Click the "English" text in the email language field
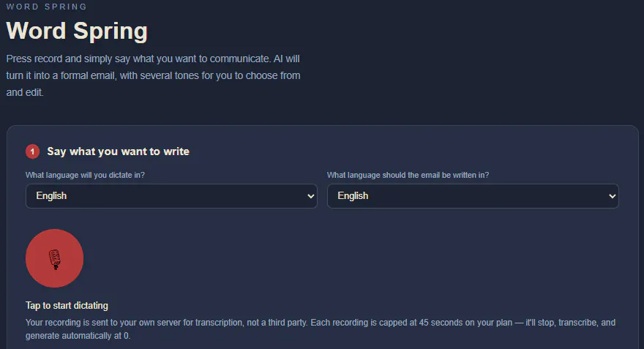This screenshot has width=644, height=349. [353, 196]
